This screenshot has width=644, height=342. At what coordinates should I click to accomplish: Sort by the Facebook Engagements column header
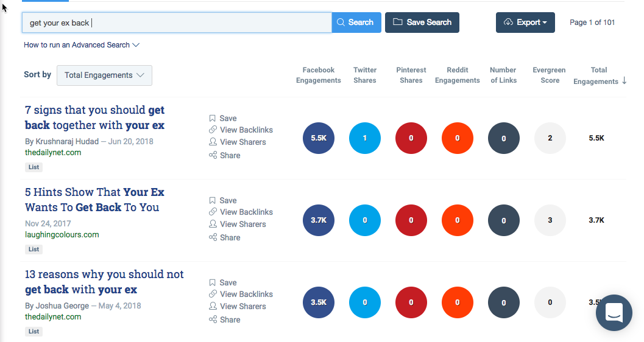point(318,75)
